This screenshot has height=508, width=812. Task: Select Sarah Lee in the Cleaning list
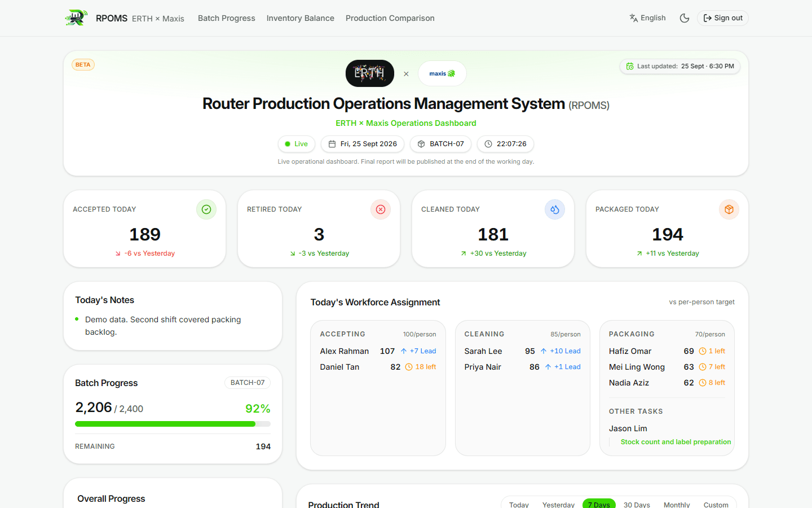pyautogui.click(x=483, y=351)
